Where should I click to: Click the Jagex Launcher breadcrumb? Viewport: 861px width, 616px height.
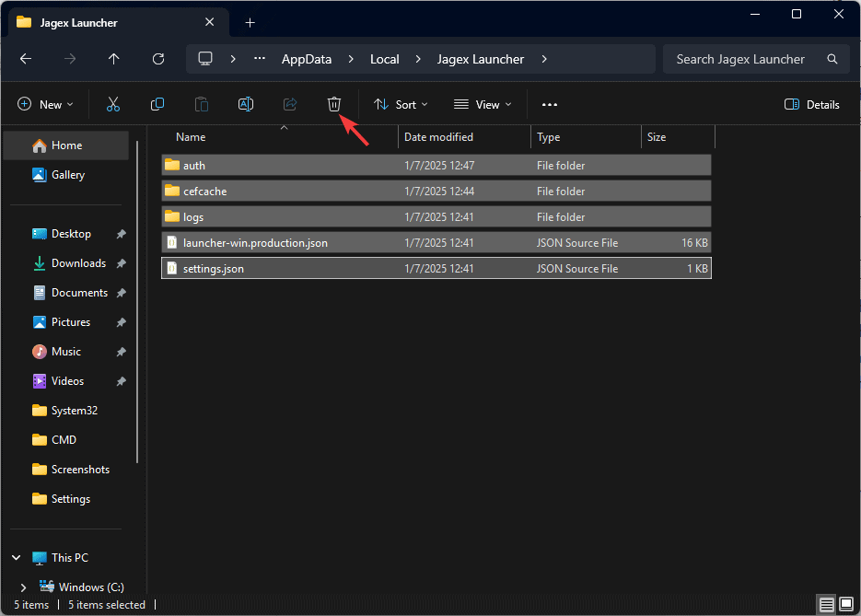481,59
